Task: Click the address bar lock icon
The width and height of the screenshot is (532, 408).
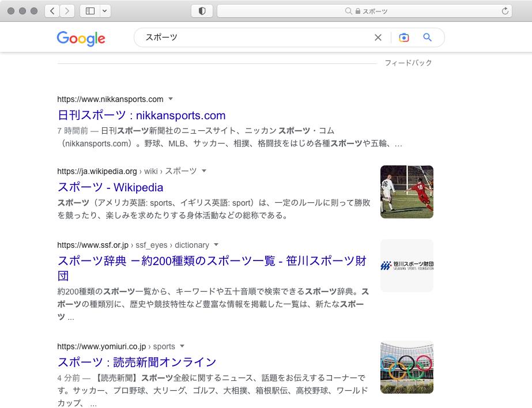Action: coord(357,11)
